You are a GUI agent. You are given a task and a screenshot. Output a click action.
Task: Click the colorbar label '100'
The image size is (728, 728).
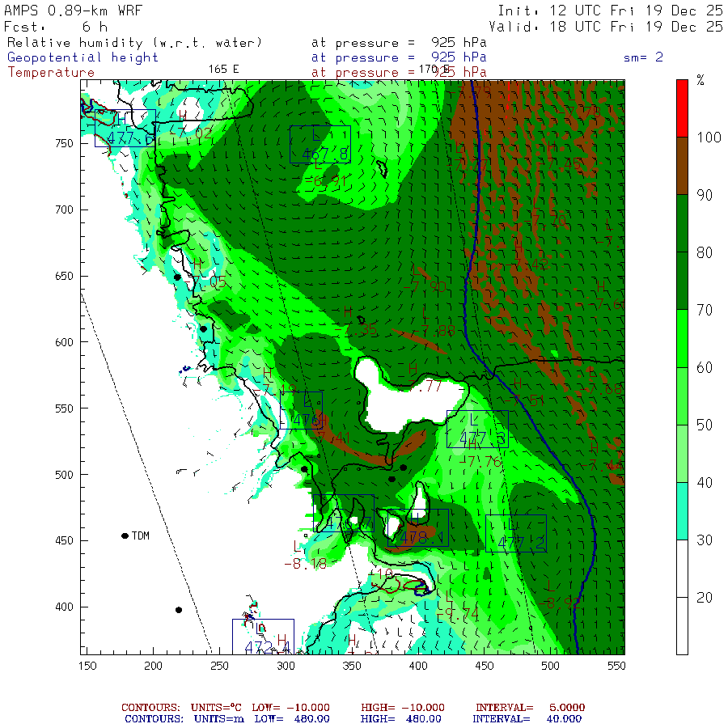click(x=709, y=138)
